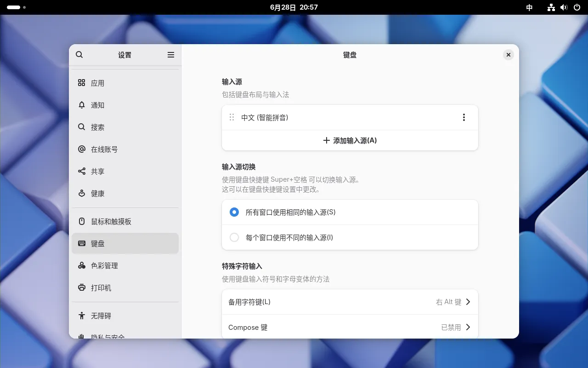Click the 已禁用 value for Compose 键
Image resolution: width=588 pixels, height=368 pixels.
point(451,327)
